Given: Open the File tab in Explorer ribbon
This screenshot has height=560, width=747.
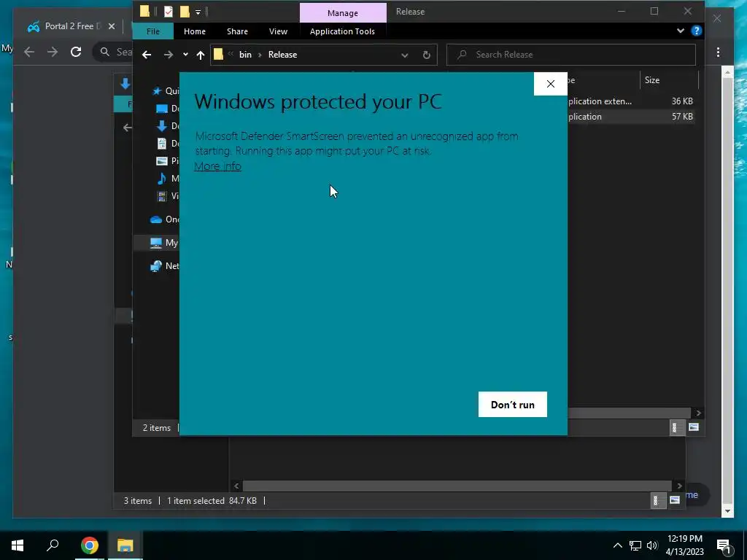Looking at the screenshot, I should point(153,31).
